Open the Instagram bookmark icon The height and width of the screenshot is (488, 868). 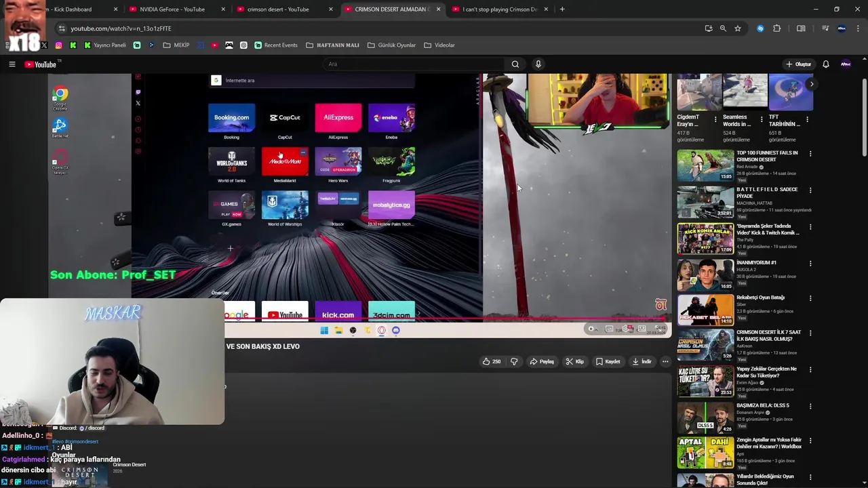point(59,45)
